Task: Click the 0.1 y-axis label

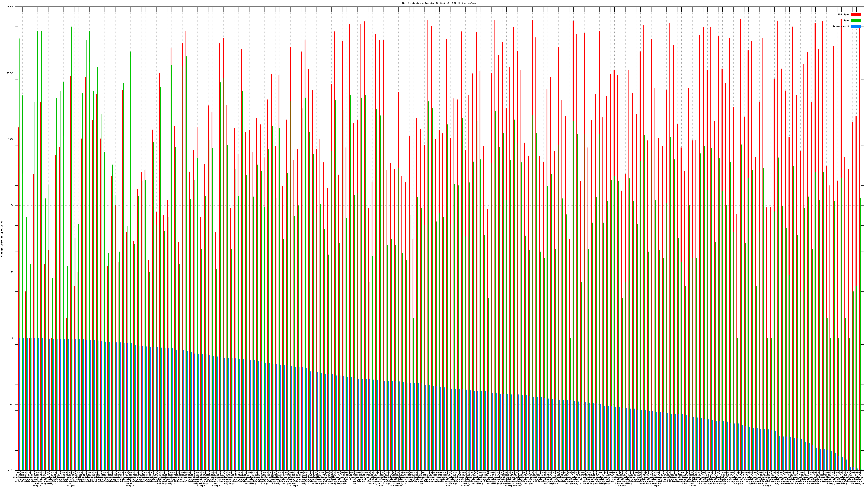Action: [x=12, y=404]
